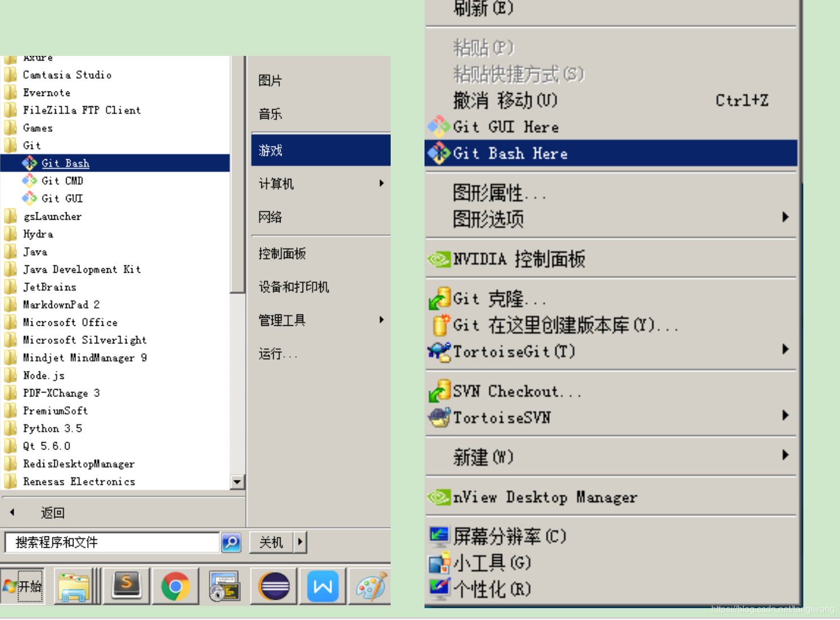
Task: Open the shutdown options arrow
Action: [x=300, y=542]
